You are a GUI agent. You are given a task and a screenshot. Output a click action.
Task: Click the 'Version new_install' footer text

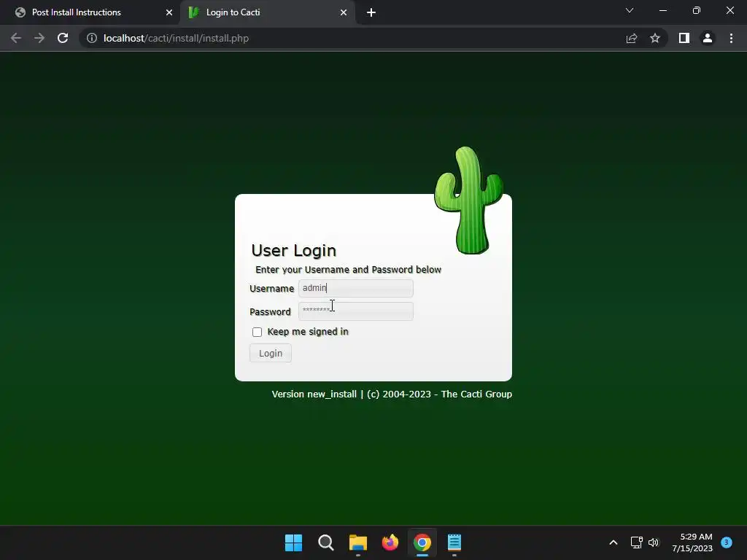314,394
